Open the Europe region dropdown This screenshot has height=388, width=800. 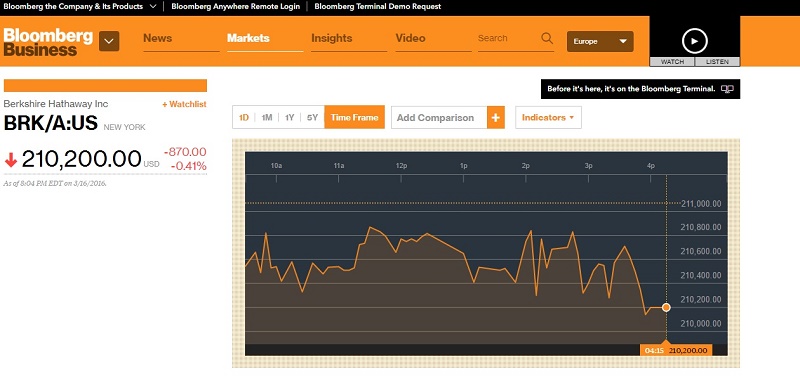tap(600, 41)
